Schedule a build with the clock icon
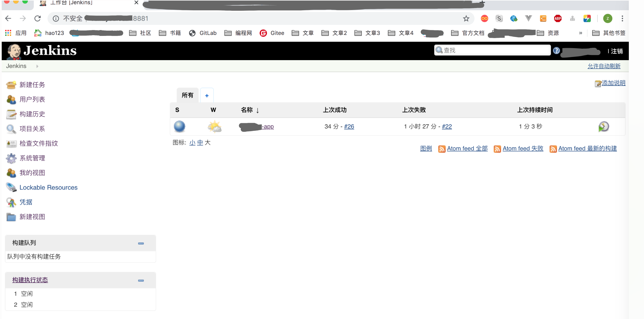This screenshot has height=319, width=644. tap(603, 127)
